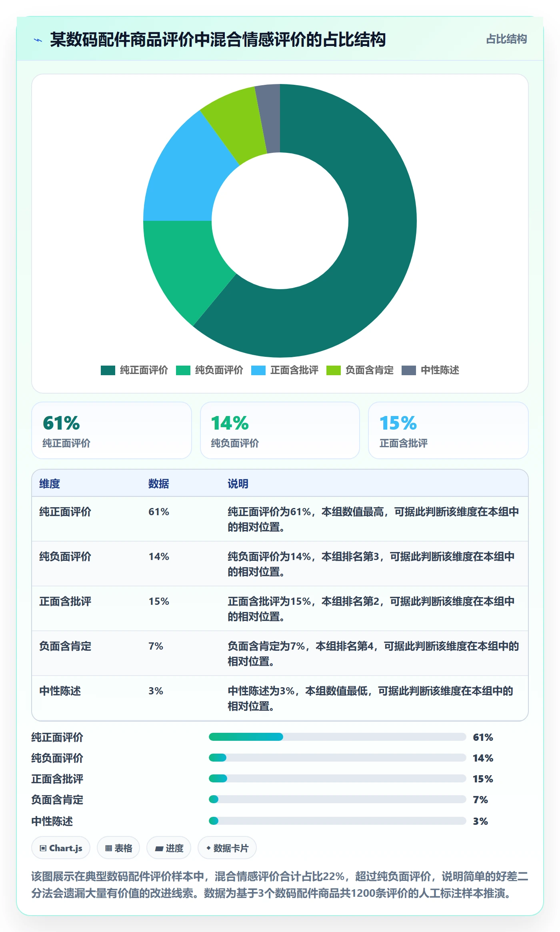Toggle the 正面含批评 legend entry
Viewport: 560px width, 932px height.
[x=285, y=370]
